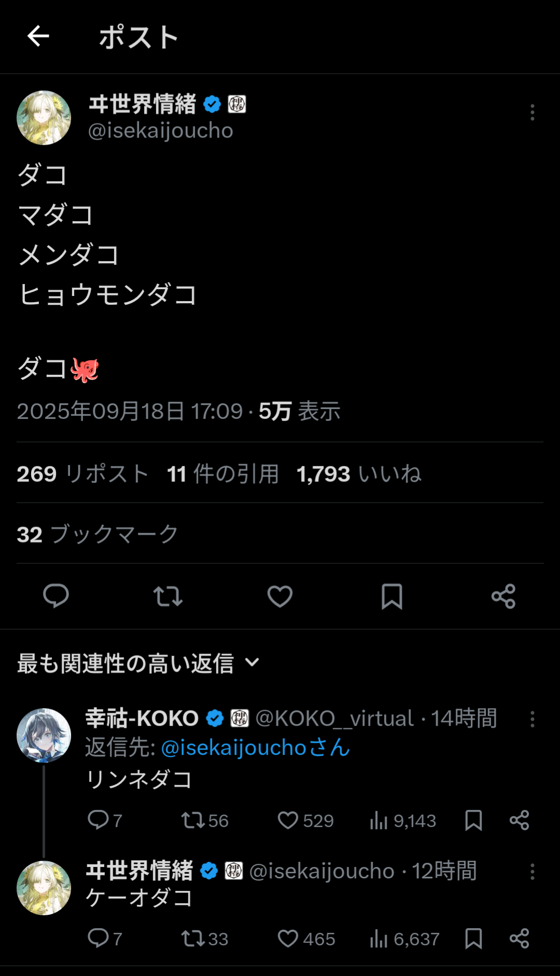The image size is (560, 976).
Task: Open the 11 件の引用 quotes list
Action: point(223,474)
